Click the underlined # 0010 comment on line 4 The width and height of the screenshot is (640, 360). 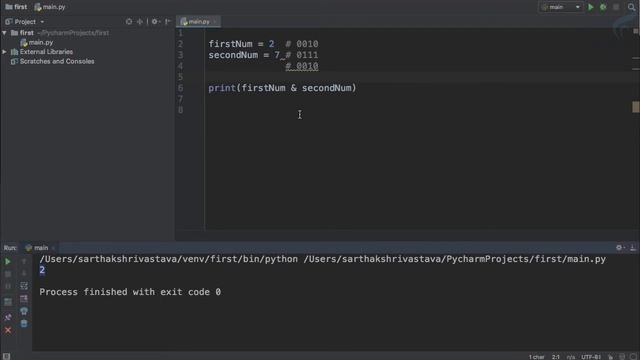[302, 66]
